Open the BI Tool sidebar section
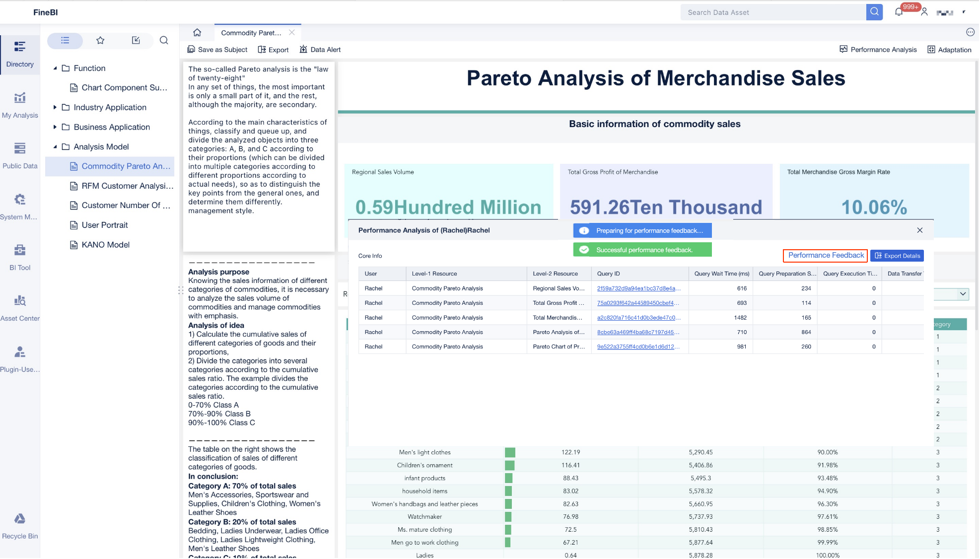Image resolution: width=980 pixels, height=559 pixels. tap(20, 257)
